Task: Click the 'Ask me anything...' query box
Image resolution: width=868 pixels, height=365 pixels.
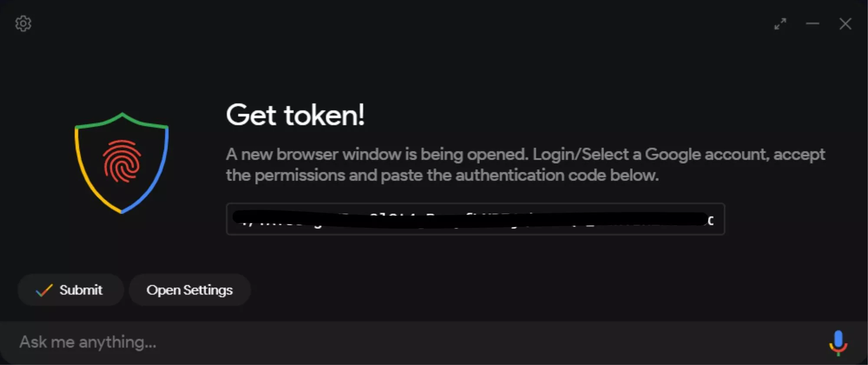Action: pos(417,342)
